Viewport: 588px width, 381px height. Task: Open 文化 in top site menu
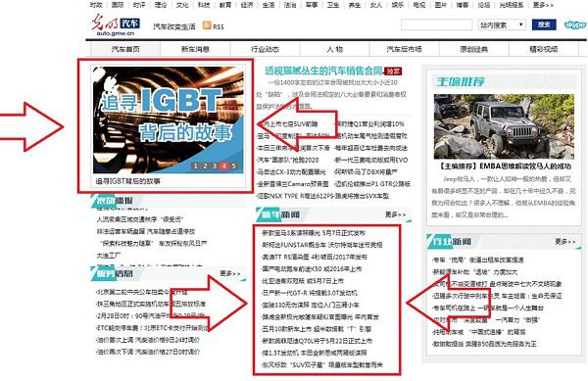coord(182,5)
